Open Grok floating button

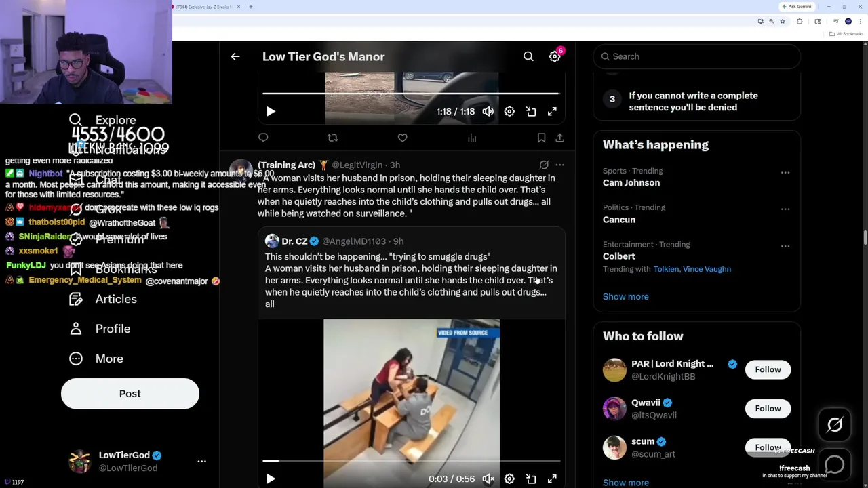(835, 425)
